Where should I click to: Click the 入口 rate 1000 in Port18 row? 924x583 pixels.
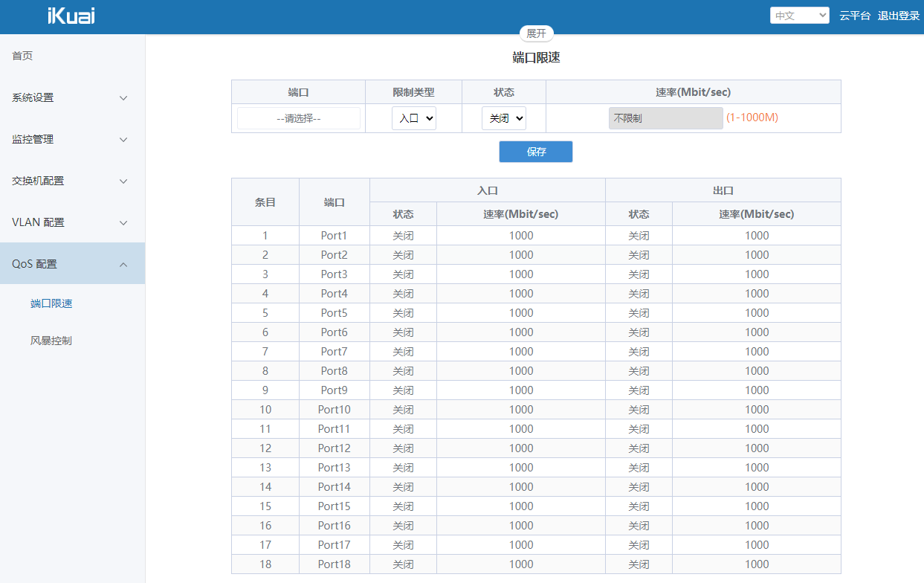coord(521,564)
